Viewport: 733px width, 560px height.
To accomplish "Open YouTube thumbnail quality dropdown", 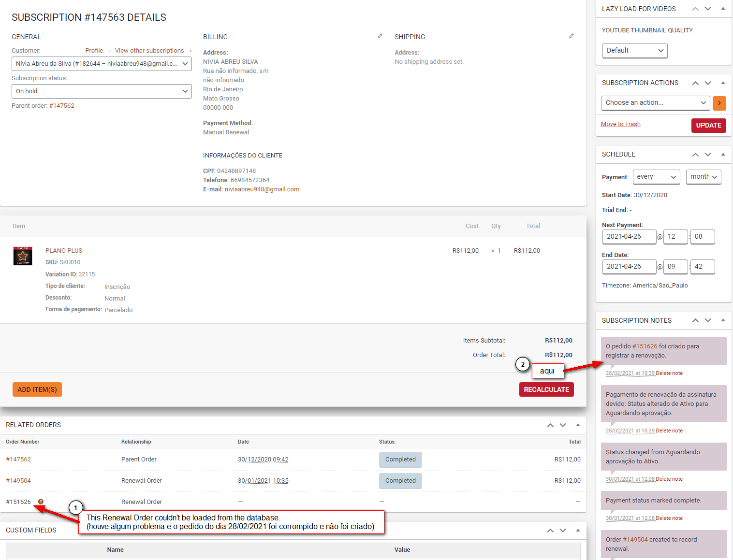I will pos(634,51).
